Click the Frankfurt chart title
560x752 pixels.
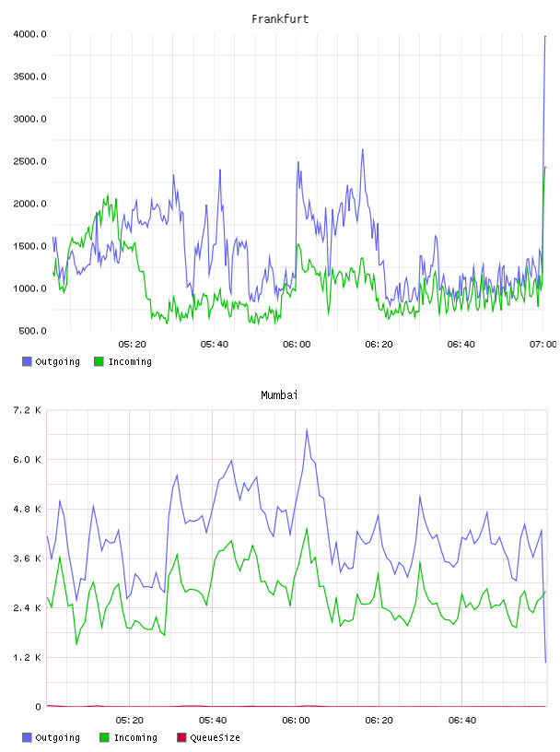click(x=280, y=19)
